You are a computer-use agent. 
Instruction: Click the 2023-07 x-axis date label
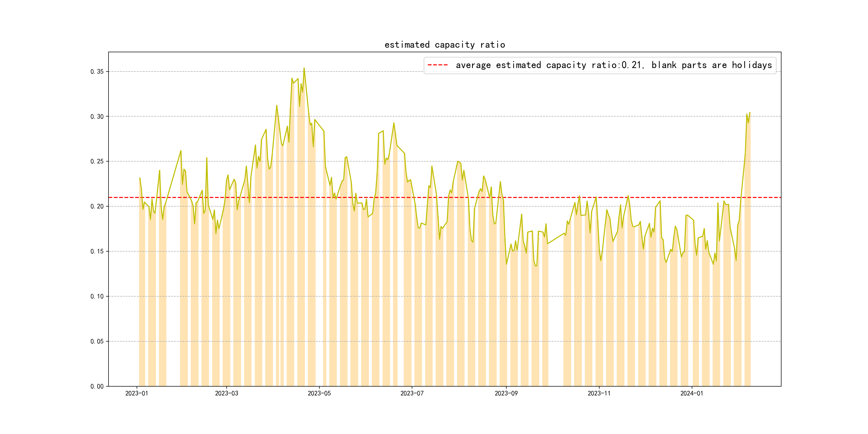(x=412, y=393)
